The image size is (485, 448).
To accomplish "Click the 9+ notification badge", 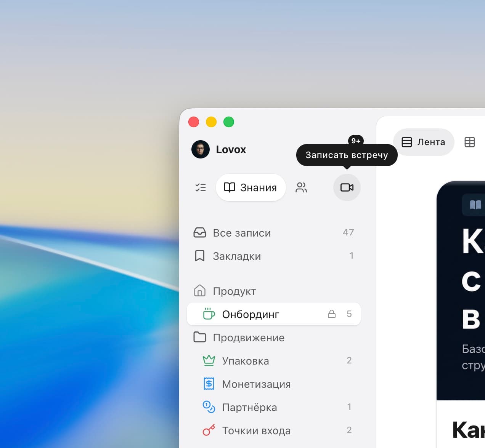I will pos(356,141).
